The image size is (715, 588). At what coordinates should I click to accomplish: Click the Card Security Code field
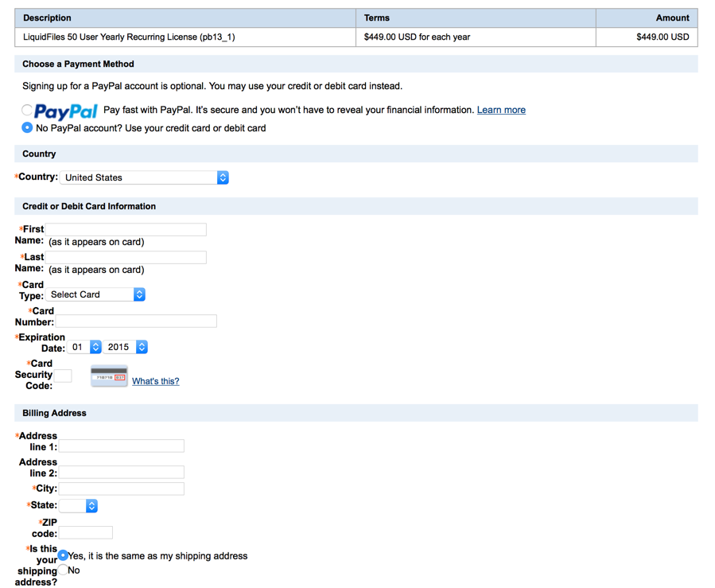[64, 375]
